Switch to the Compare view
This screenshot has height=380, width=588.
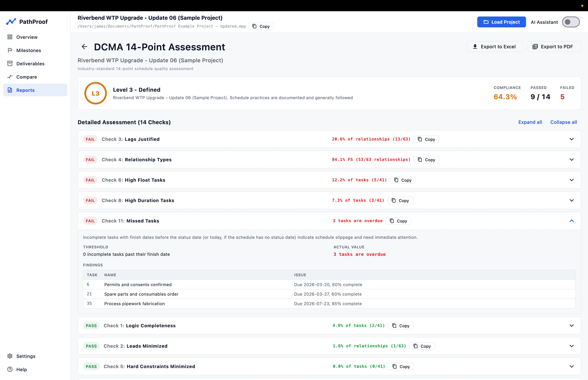click(35, 77)
